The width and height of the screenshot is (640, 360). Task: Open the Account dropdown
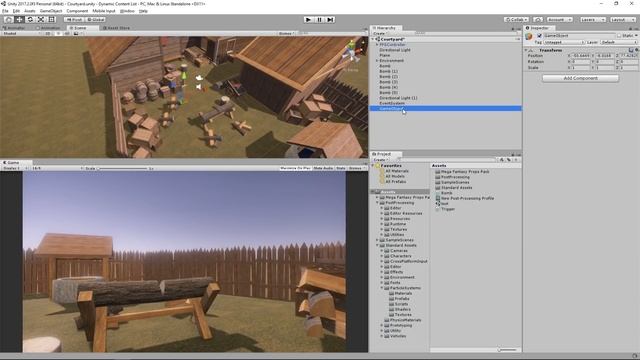tap(560, 19)
